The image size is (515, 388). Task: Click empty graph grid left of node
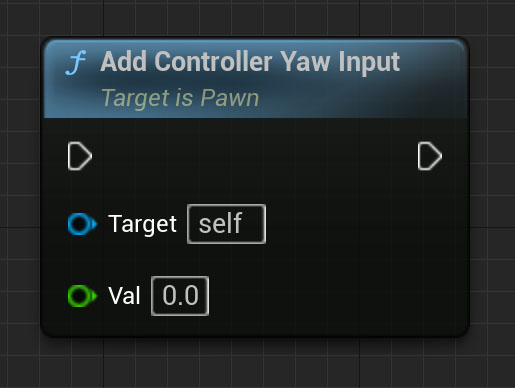coord(19,187)
